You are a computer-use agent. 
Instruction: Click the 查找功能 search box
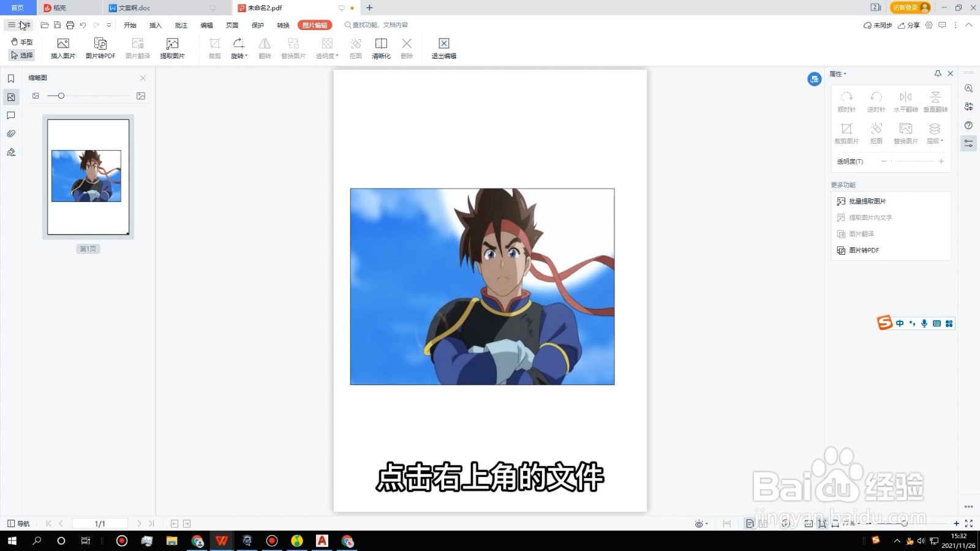(377, 25)
